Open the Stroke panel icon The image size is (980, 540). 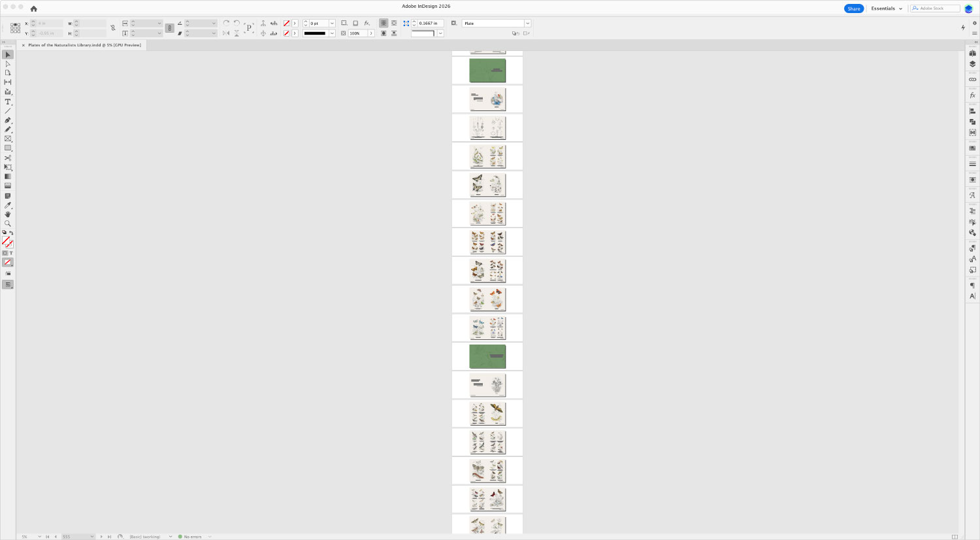tap(972, 164)
